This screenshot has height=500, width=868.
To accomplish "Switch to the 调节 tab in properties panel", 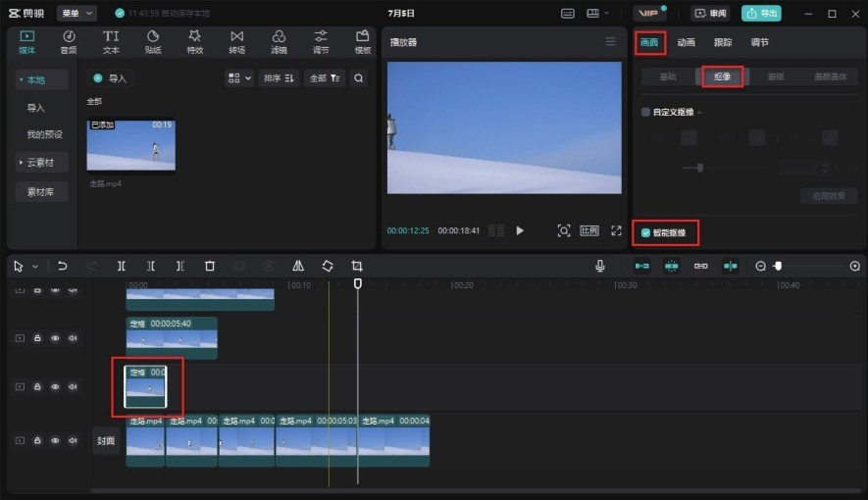I will [x=759, y=42].
